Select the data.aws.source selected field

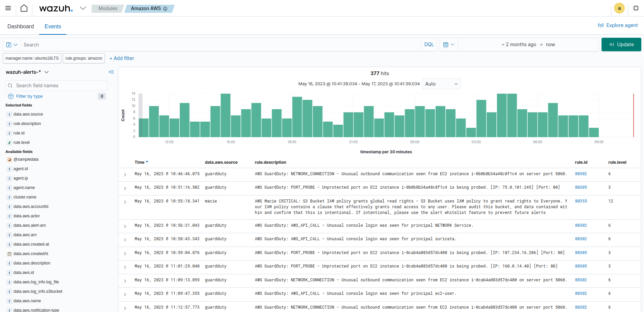[x=28, y=114]
